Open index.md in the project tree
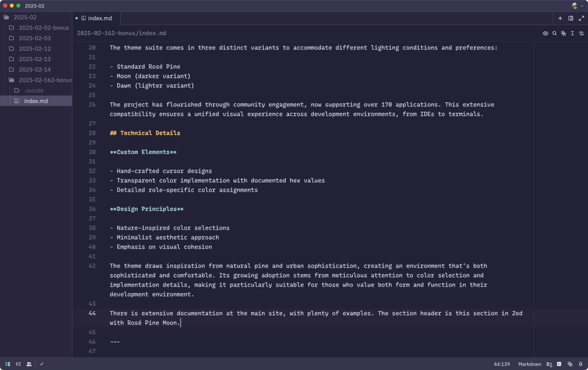This screenshot has height=370, width=588. click(36, 101)
